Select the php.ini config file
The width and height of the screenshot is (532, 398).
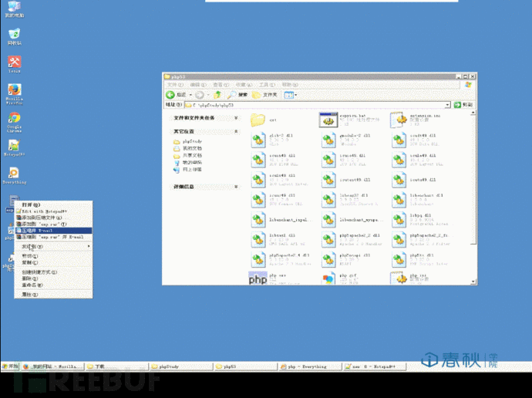coord(411,278)
